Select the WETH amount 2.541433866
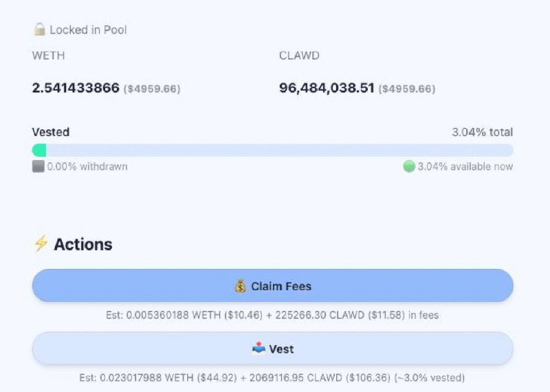 76,88
